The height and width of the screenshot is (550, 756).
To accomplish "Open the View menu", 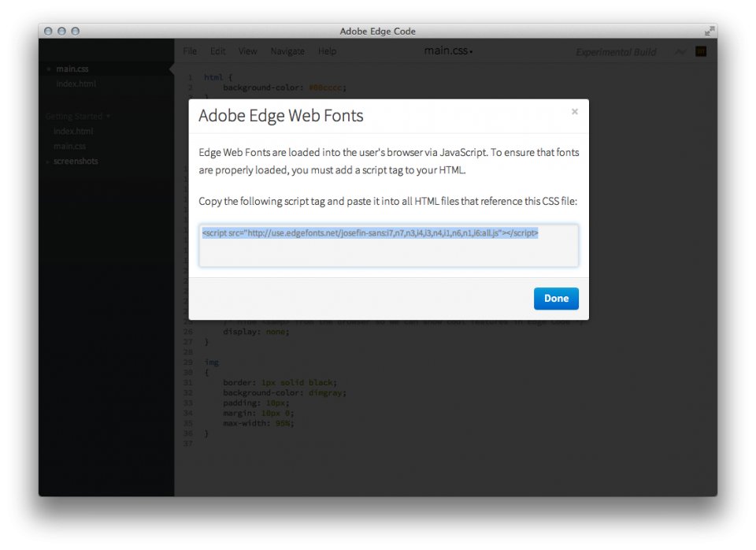I will click(247, 51).
